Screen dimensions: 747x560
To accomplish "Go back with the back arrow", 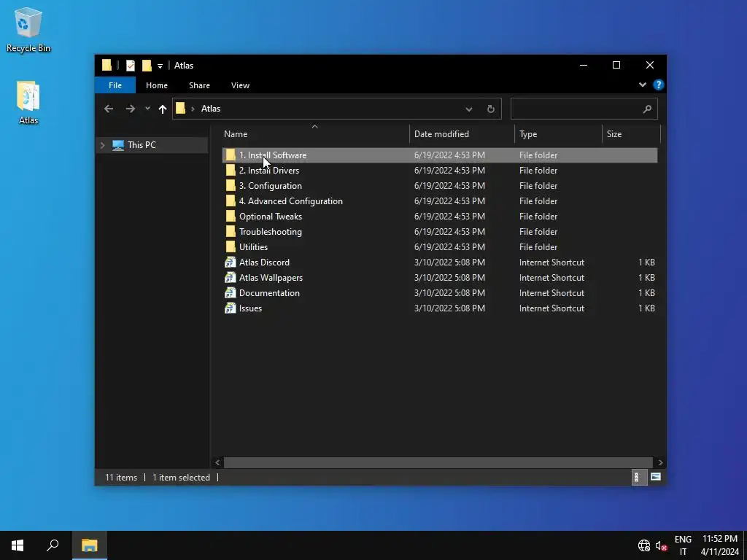I will 109,109.
